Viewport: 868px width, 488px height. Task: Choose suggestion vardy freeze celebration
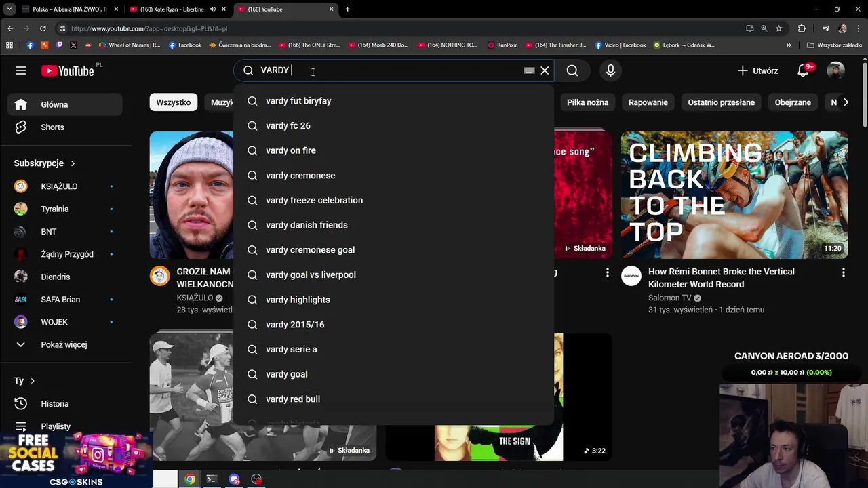393,200
